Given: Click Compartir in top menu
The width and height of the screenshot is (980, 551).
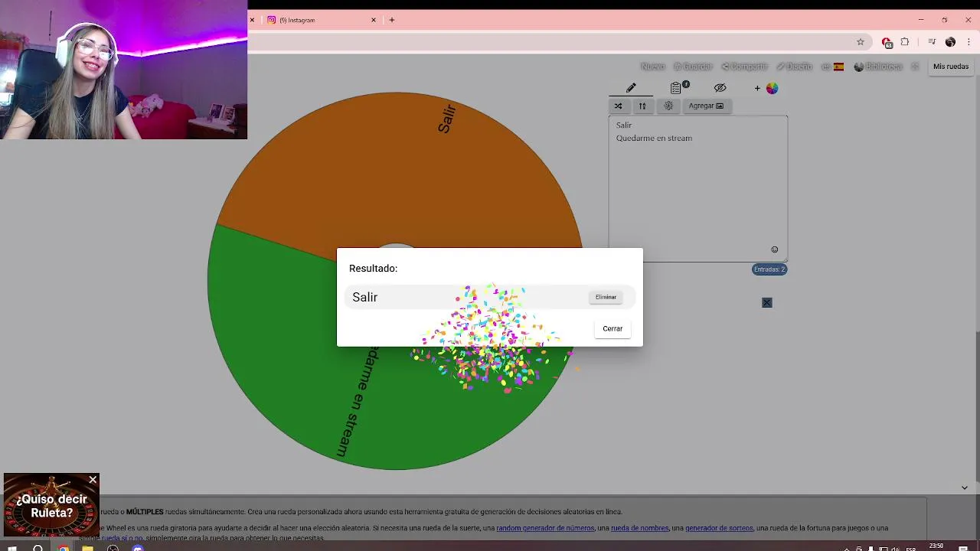Looking at the screenshot, I should click(744, 67).
